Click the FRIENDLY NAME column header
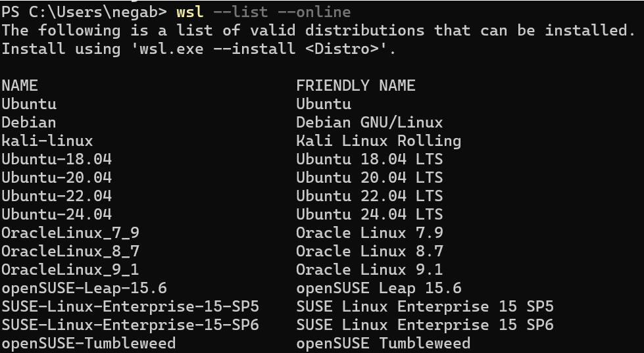Viewport: 644px width, 353px height. (356, 85)
